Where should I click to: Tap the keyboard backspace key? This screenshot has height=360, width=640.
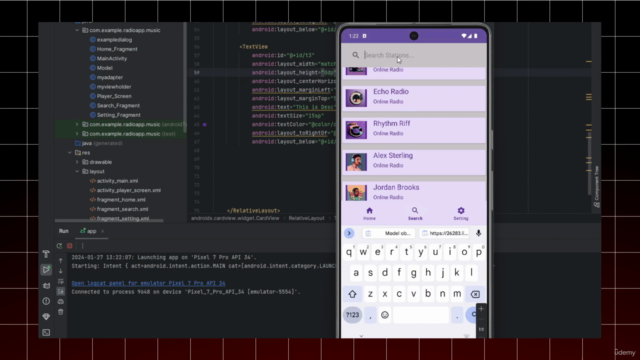pos(475,294)
